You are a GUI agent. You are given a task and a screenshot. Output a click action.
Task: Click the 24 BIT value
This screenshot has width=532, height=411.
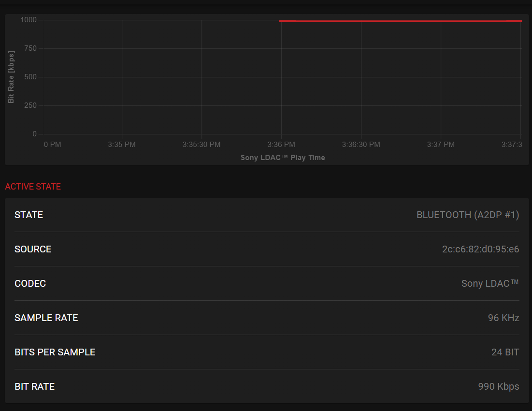(x=505, y=352)
